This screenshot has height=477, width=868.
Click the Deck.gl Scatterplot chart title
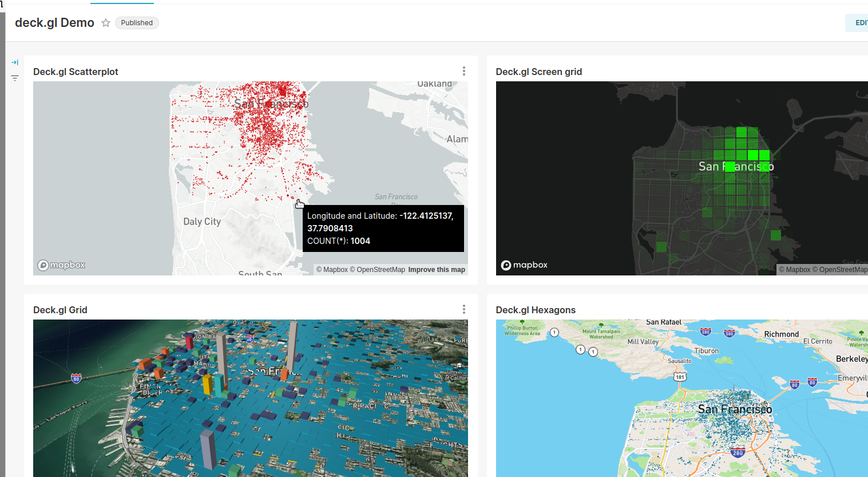click(76, 72)
